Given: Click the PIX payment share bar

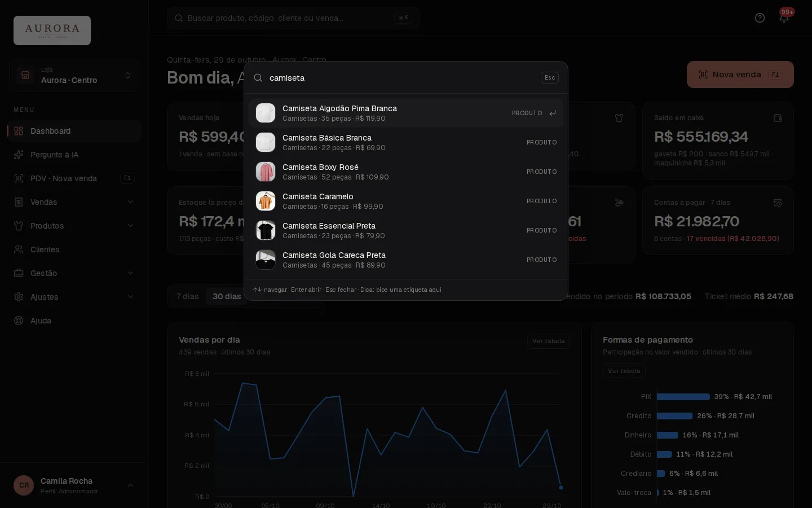Looking at the screenshot, I should tap(683, 397).
